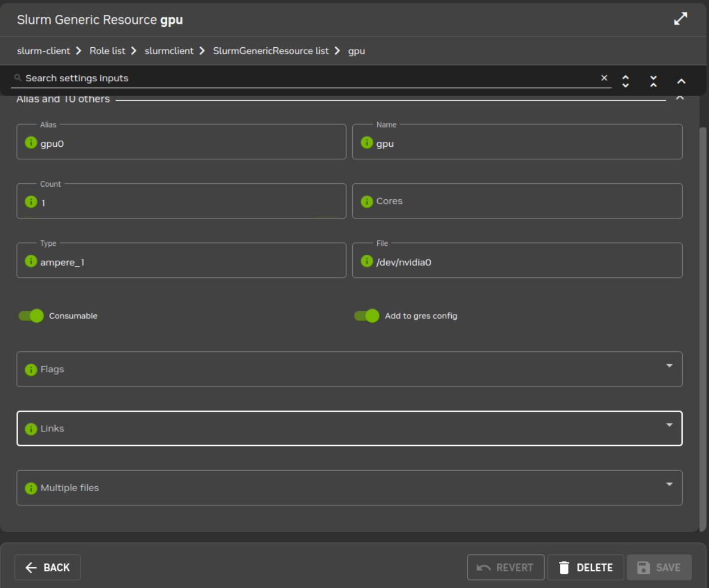Clear the settings search with the X icon

(x=603, y=77)
